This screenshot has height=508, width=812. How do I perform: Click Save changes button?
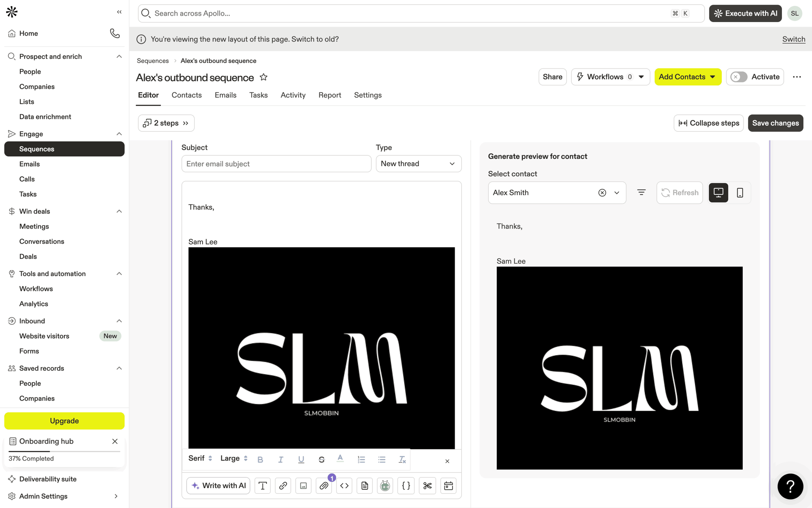pos(775,123)
